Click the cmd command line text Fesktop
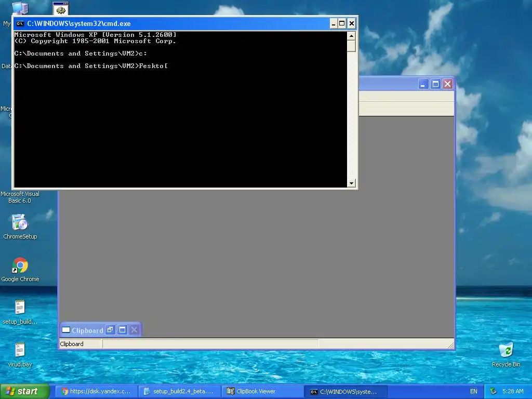 click(153, 66)
